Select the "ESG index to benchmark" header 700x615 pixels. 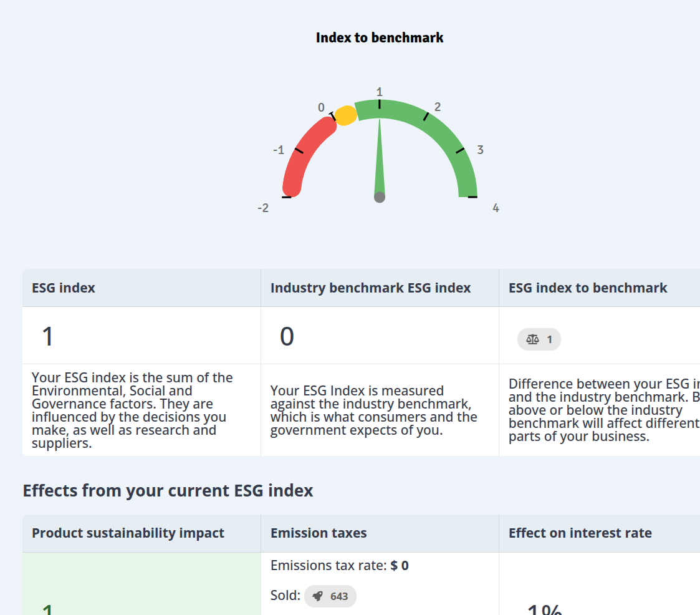coord(588,288)
